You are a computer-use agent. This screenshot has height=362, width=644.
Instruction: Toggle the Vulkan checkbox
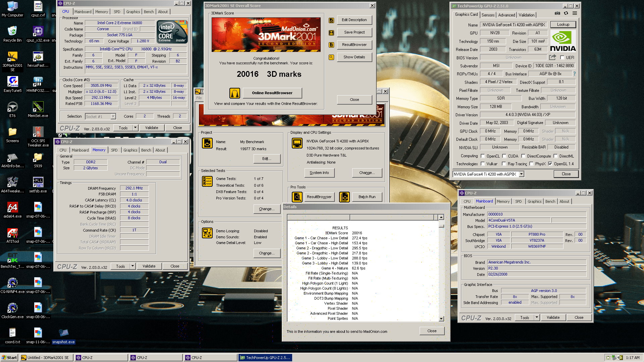(483, 164)
